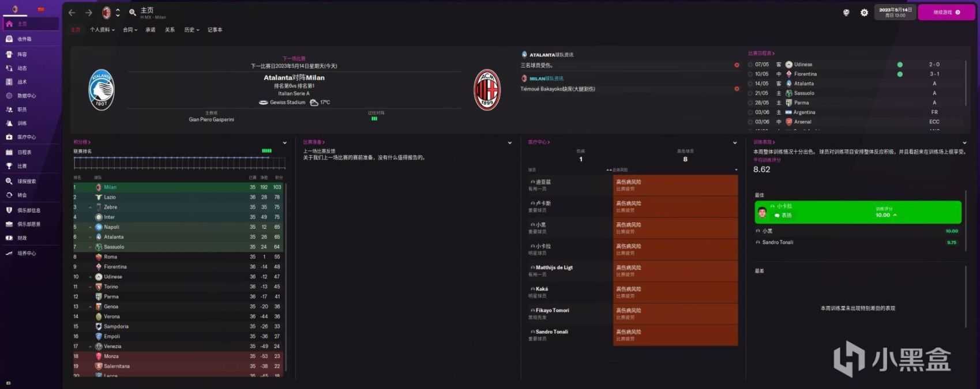Open the 积分榜 league table link
The width and height of the screenshot is (980, 389).
82,142
